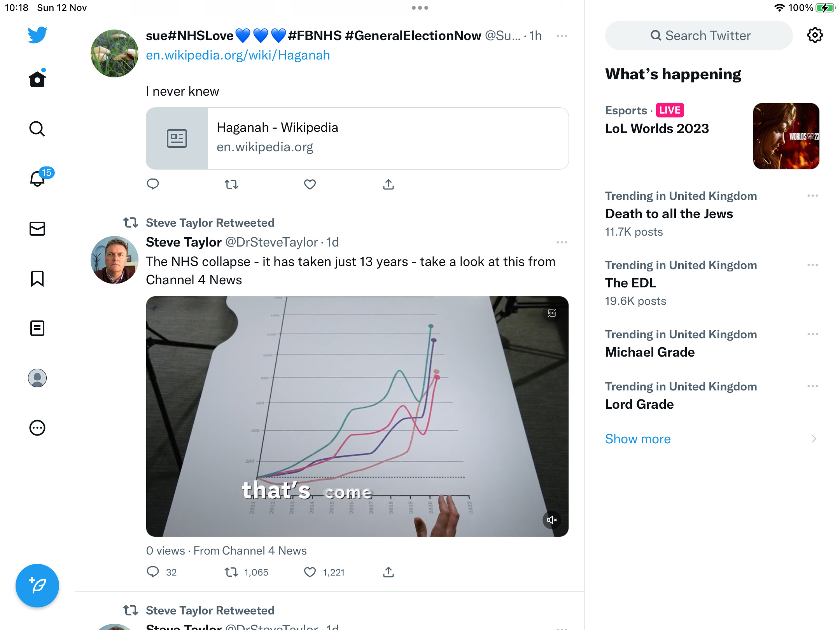Open the More circle menu in sidebar

point(37,428)
